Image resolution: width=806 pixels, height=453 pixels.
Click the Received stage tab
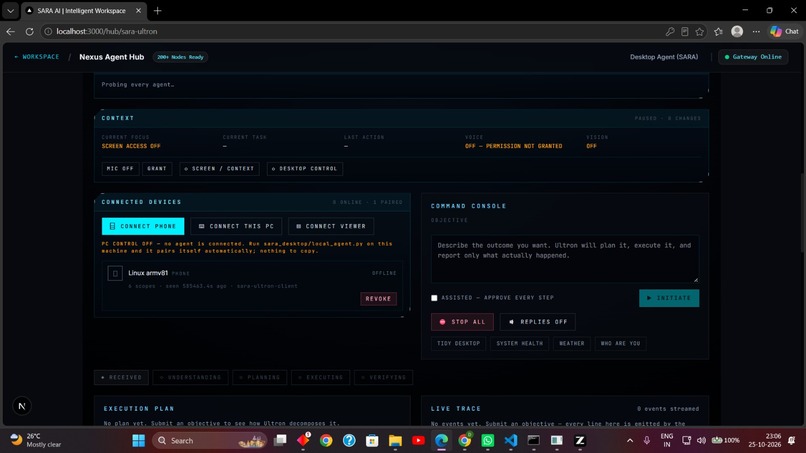[x=121, y=377]
